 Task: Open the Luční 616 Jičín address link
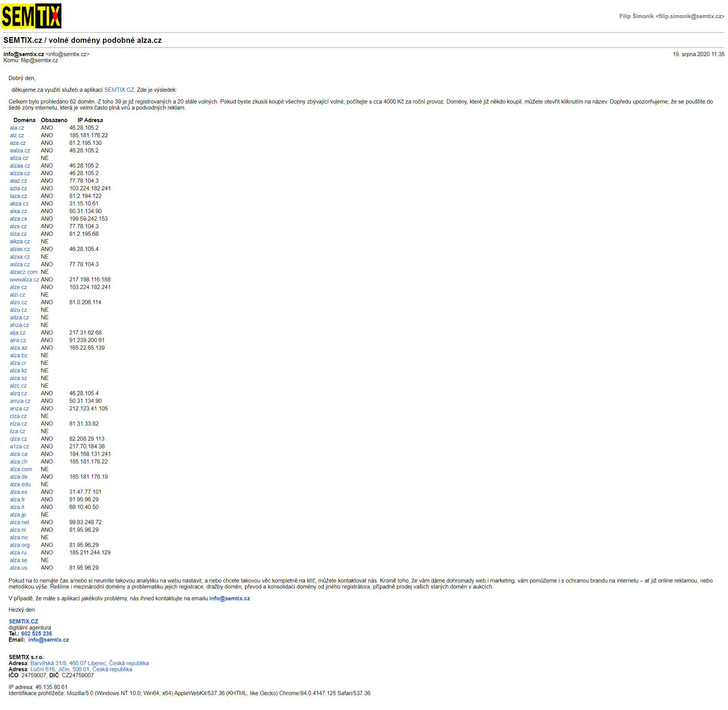[x=81, y=669]
